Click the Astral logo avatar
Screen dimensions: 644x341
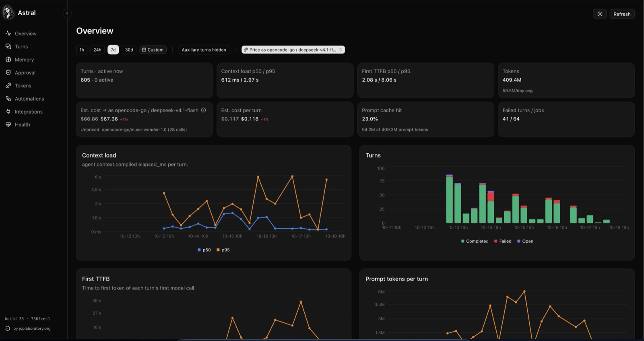coord(8,12)
